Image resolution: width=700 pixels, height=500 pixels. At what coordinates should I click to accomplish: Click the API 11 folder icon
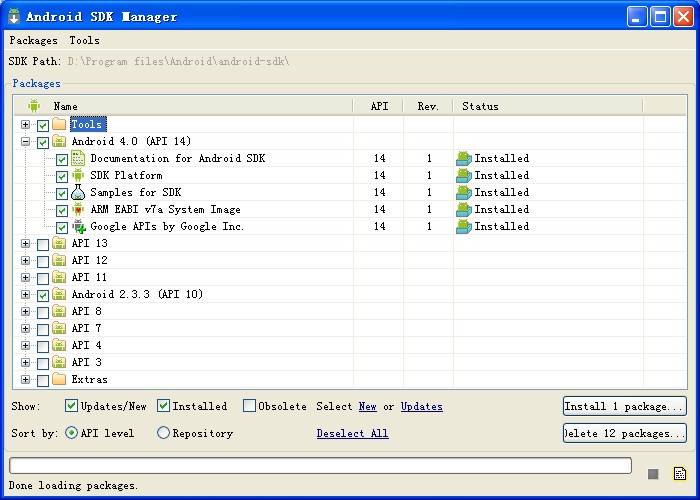[59, 277]
